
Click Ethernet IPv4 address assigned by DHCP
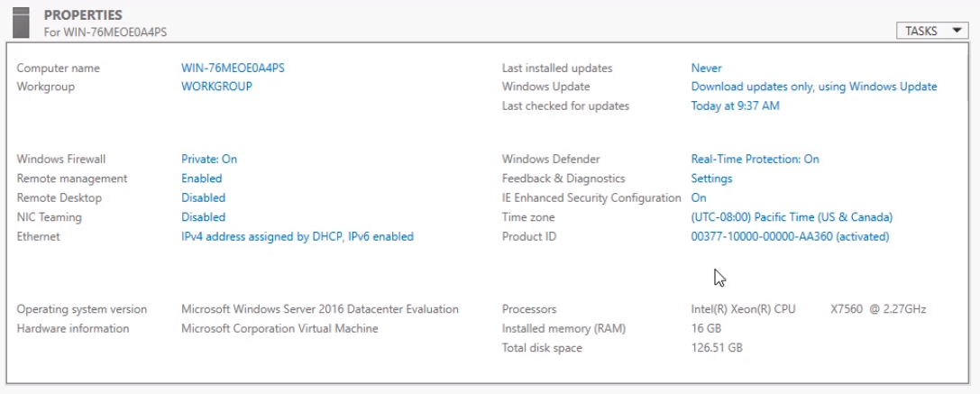[x=297, y=236]
